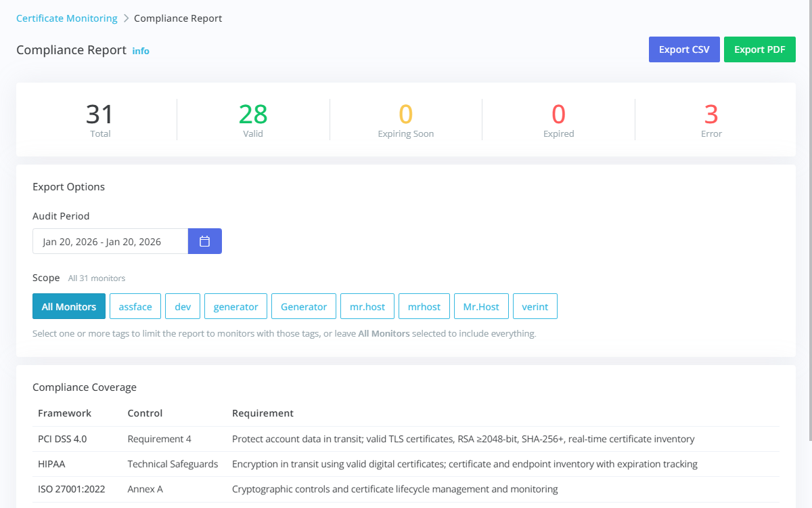Open the calendar date picker for Audit Period

click(x=204, y=240)
